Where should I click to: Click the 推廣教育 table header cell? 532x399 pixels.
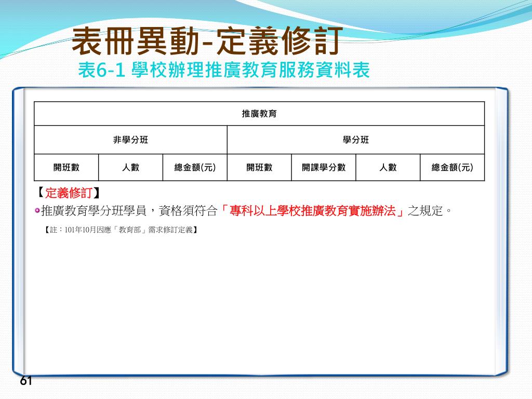click(259, 114)
